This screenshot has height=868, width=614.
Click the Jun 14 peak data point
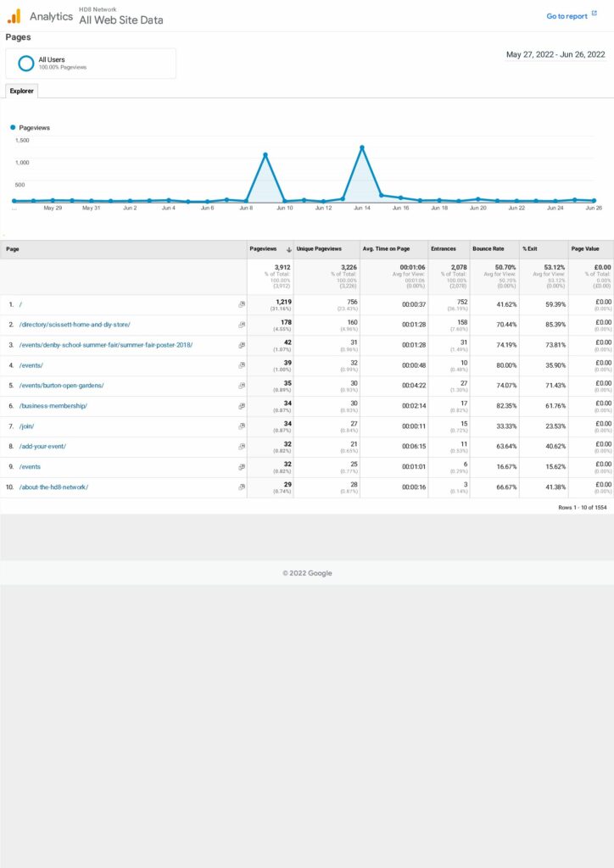362,147
